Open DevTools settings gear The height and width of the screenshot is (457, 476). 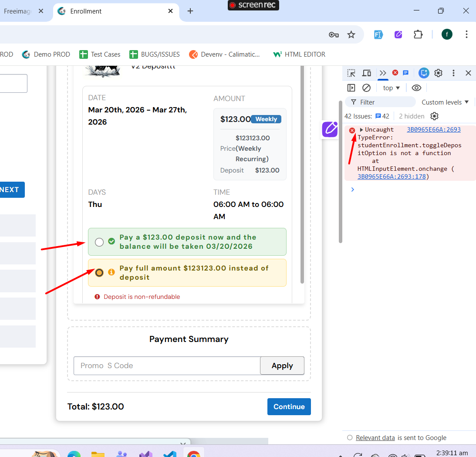click(438, 73)
